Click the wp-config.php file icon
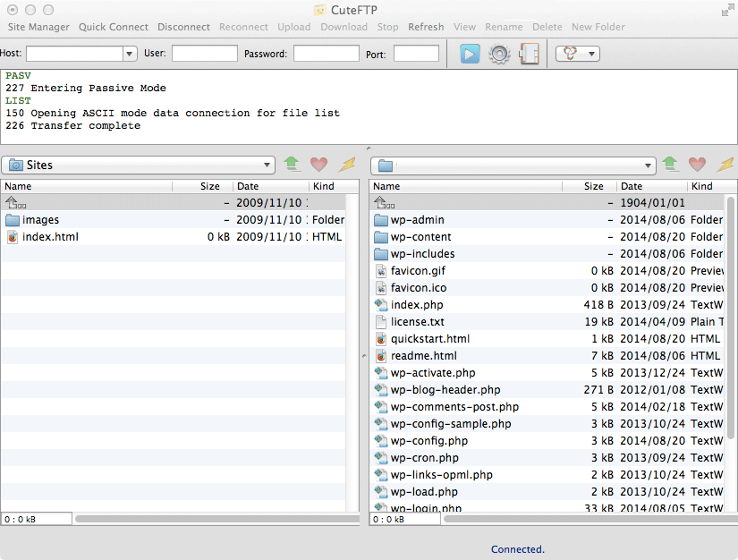Image resolution: width=738 pixels, height=560 pixels. click(381, 441)
